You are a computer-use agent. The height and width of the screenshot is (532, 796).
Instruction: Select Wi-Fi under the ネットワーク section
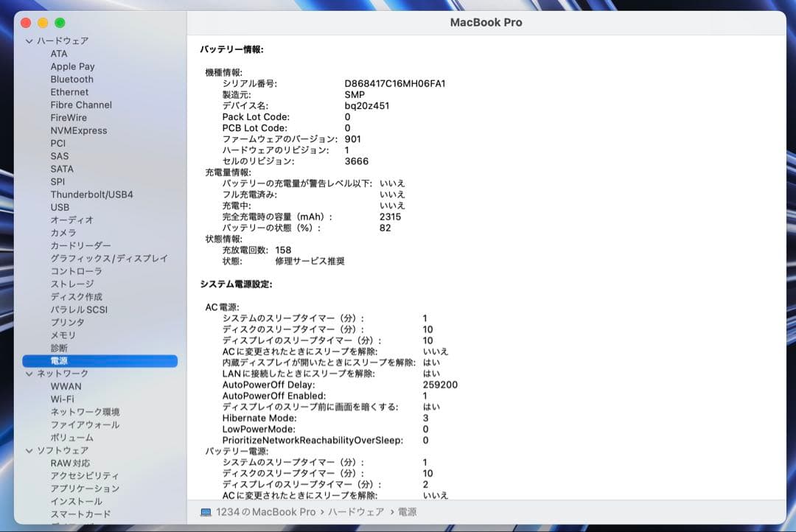coord(61,399)
